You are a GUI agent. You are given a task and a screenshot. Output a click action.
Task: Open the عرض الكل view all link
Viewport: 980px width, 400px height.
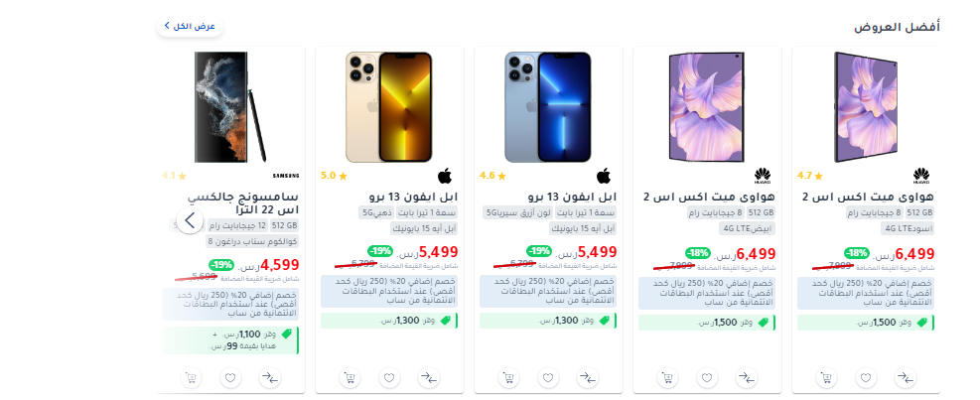pos(190,26)
